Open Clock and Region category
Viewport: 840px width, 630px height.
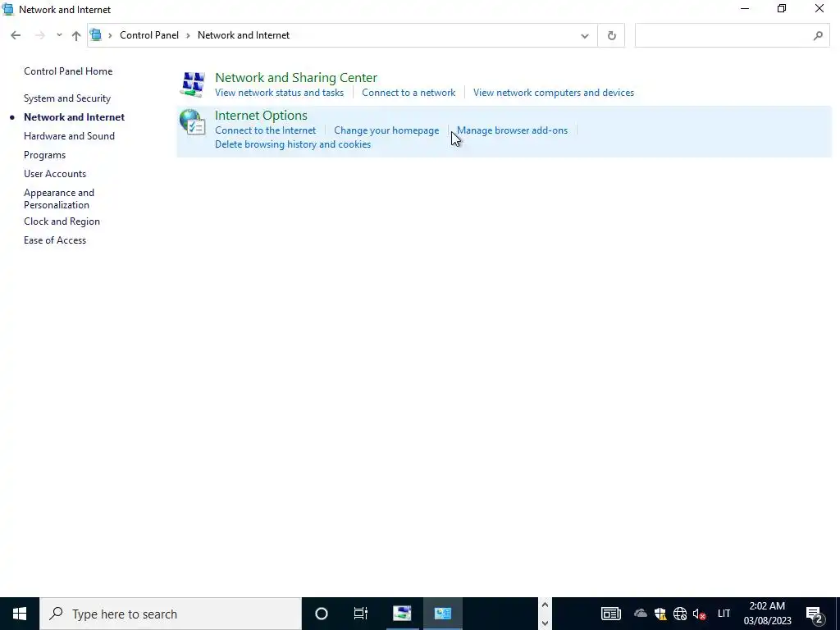tap(62, 221)
